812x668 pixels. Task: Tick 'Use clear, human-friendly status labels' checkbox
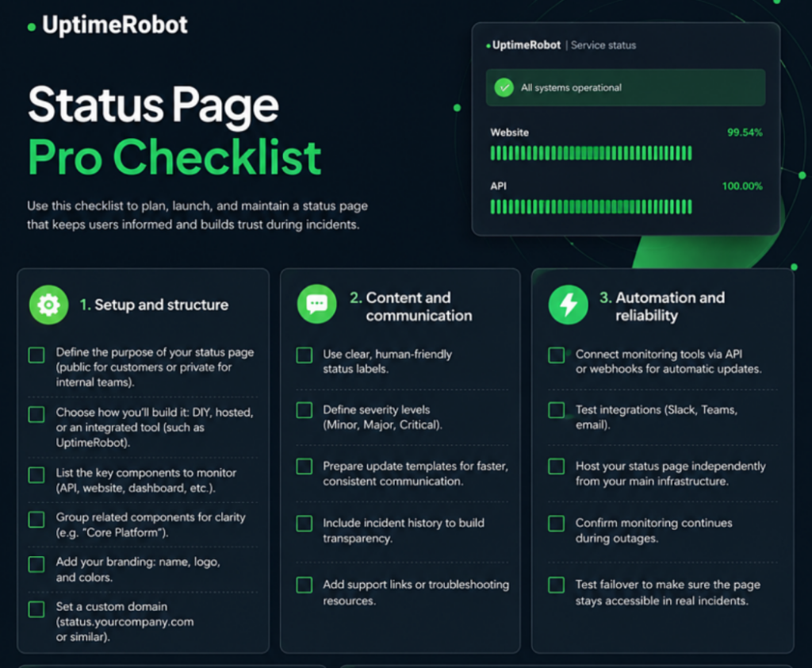304,355
